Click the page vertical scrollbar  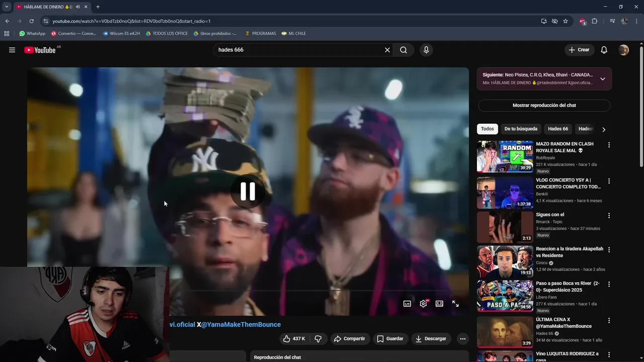(x=641, y=106)
